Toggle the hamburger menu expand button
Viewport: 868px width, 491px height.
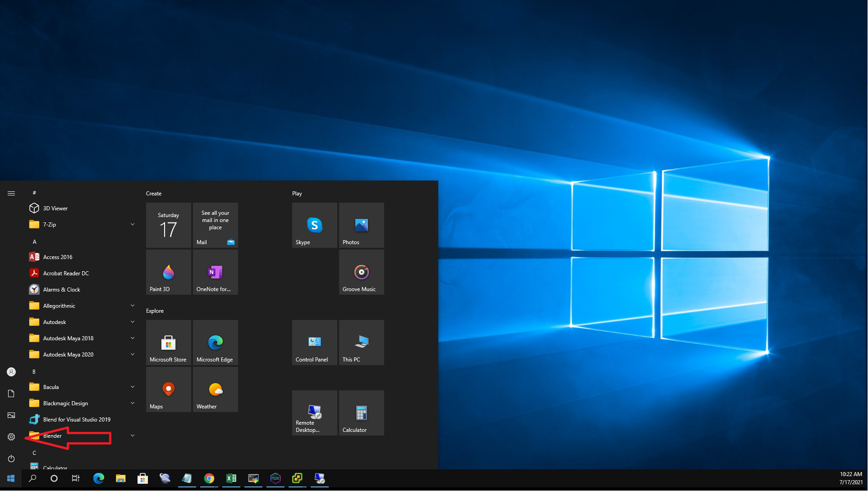click(11, 193)
